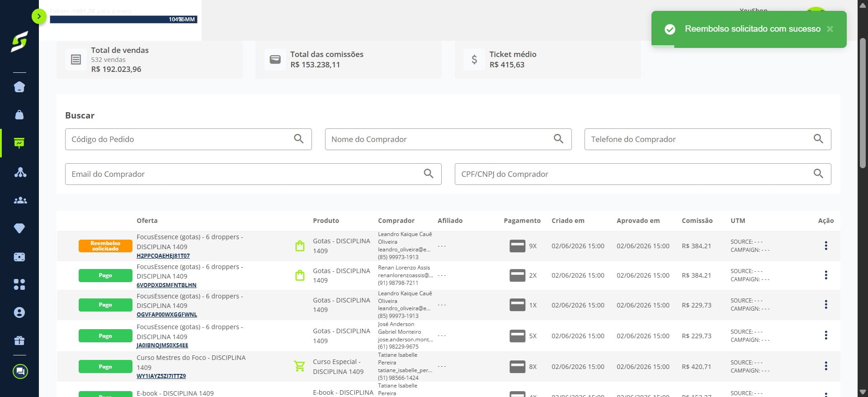Open the shopping bag icon in the sidebar
The width and height of the screenshot is (868, 397).
19,115
